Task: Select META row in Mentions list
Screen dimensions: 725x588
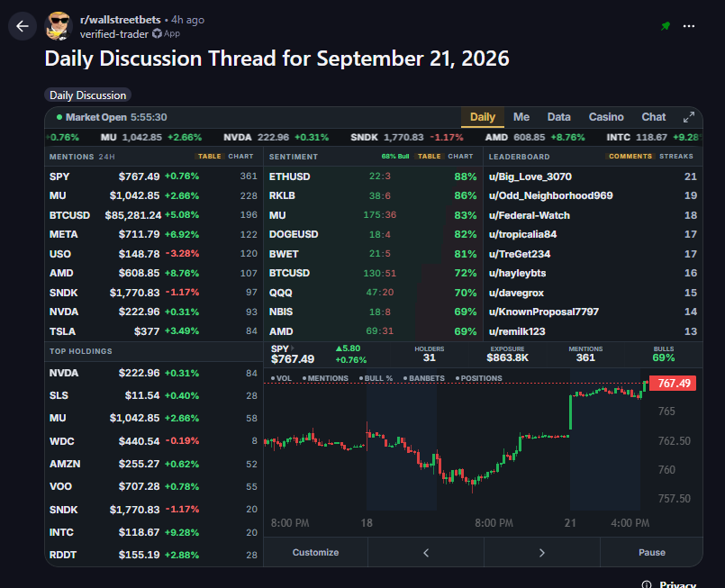Action: 153,234
